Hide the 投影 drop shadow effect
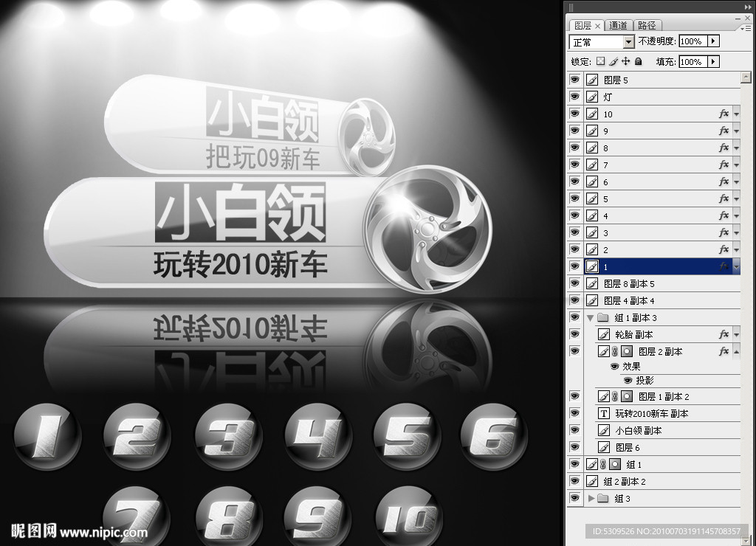This screenshot has width=756, height=546. [628, 380]
